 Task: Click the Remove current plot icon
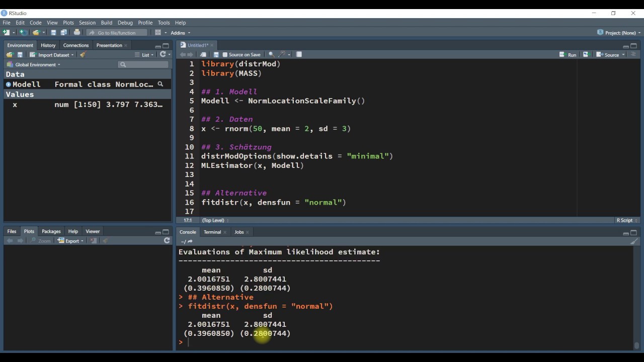(94, 241)
